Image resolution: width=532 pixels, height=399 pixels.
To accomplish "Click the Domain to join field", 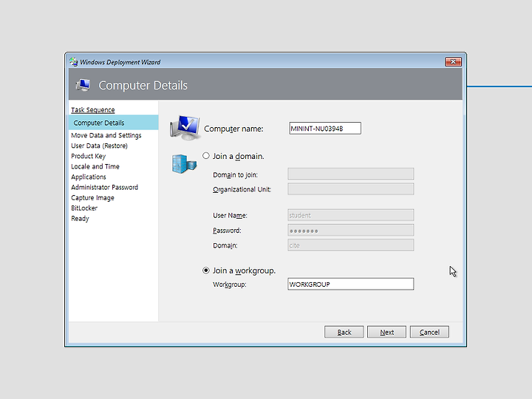I will [351, 174].
